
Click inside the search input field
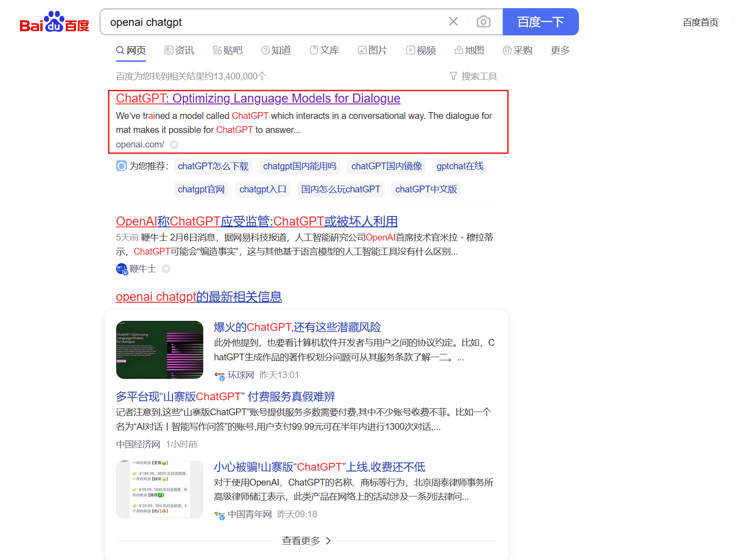272,21
